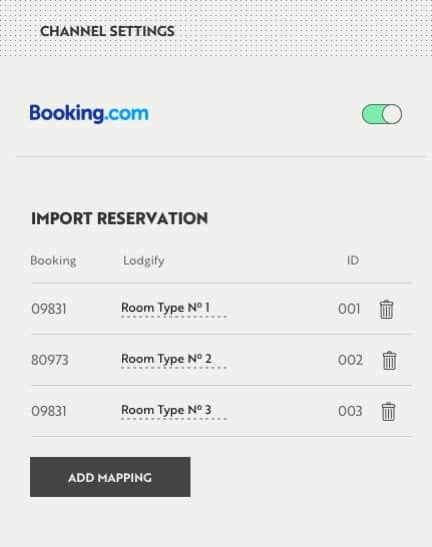Click booking ID 09831 in third row

pos(49,411)
